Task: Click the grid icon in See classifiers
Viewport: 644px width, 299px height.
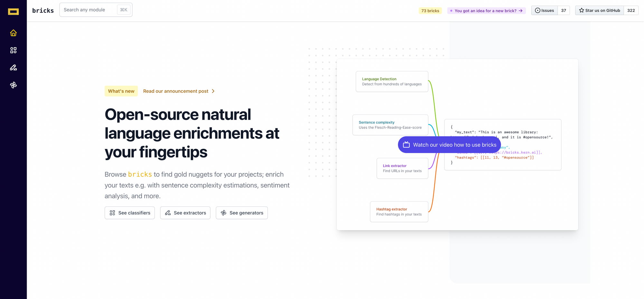Action: coord(112,213)
